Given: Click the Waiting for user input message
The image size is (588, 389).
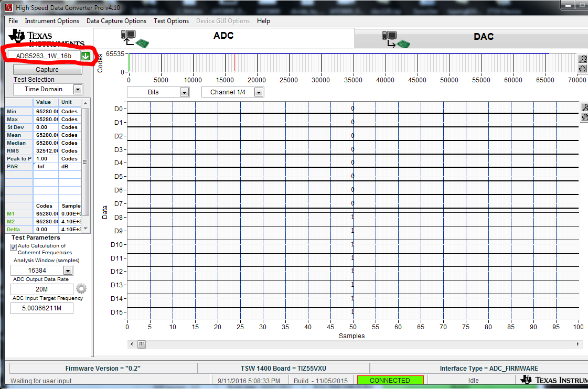Looking at the screenshot, I should click(x=41, y=381).
